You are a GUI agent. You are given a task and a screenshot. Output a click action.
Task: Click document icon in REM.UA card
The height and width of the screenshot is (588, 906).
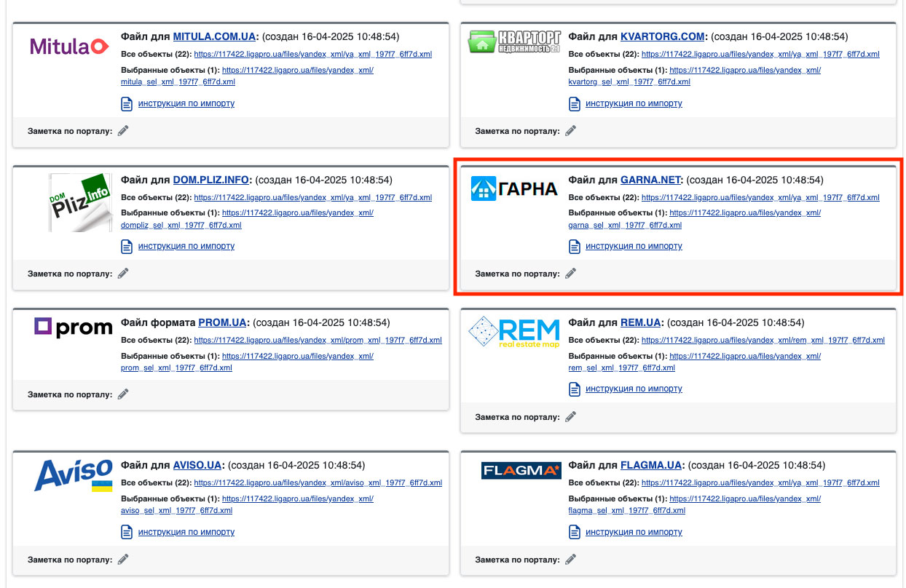coord(574,389)
